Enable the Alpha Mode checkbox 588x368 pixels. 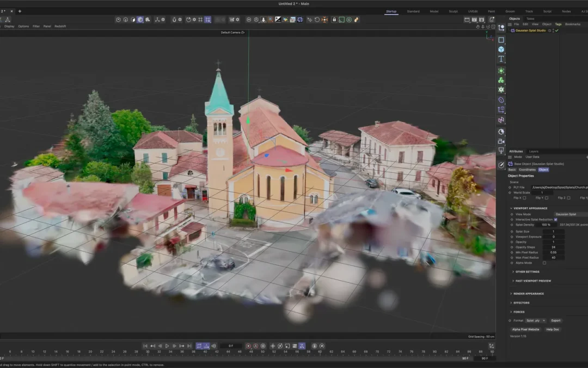coord(544,263)
